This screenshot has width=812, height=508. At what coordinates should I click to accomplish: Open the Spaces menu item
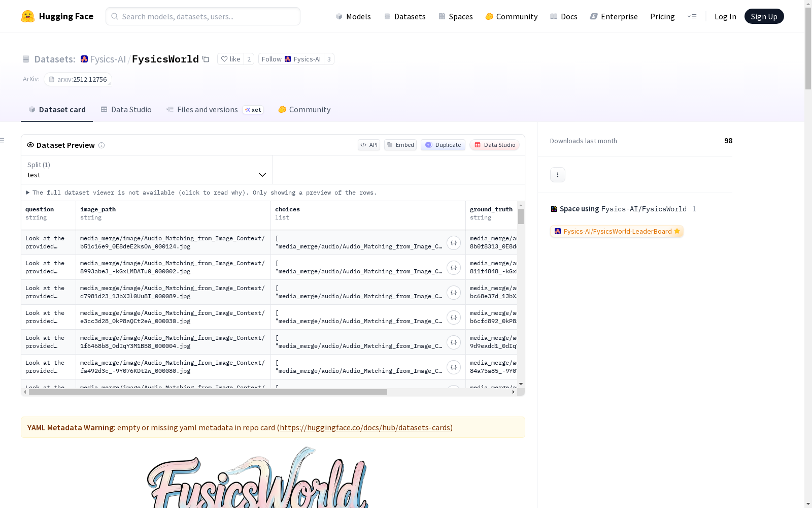[x=456, y=16]
